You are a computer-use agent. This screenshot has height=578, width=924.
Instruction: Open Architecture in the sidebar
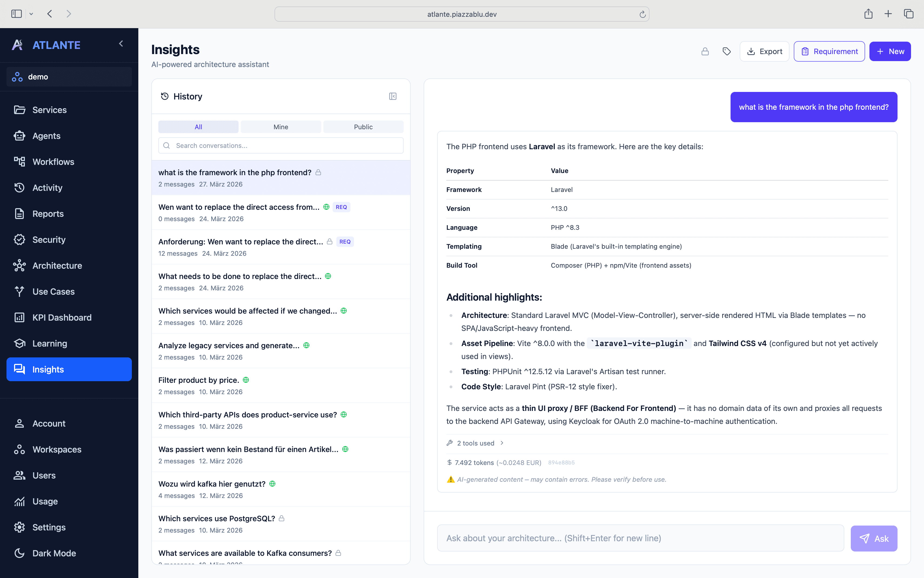coord(57,265)
